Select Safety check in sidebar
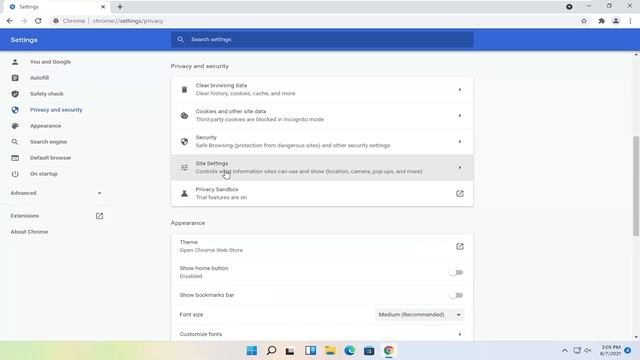Viewport: 640px width, 360px height. (x=47, y=94)
